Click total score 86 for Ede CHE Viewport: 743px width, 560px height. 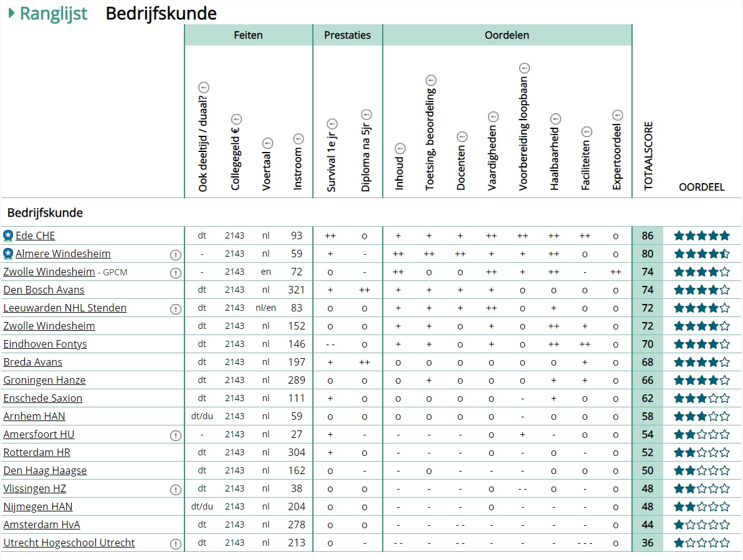point(648,235)
